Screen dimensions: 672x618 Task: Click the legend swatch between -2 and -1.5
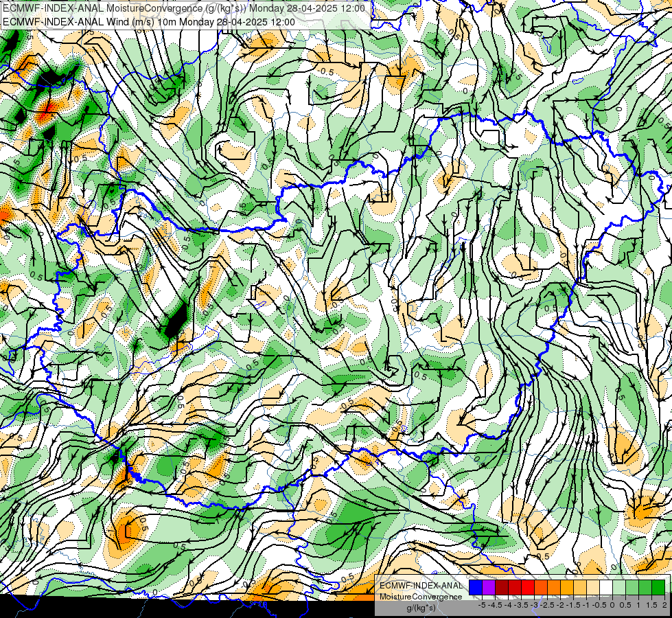coord(566,587)
